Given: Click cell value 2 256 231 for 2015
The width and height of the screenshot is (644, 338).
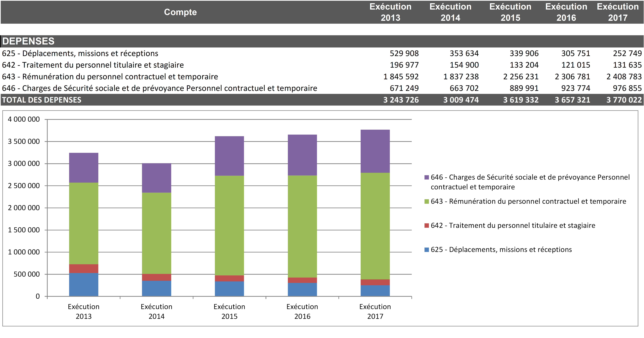Looking at the screenshot, I should tap(521, 77).
